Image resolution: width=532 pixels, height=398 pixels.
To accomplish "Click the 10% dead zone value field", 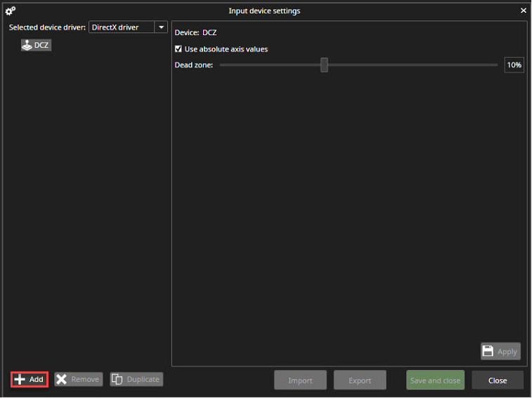I will 514,65.
